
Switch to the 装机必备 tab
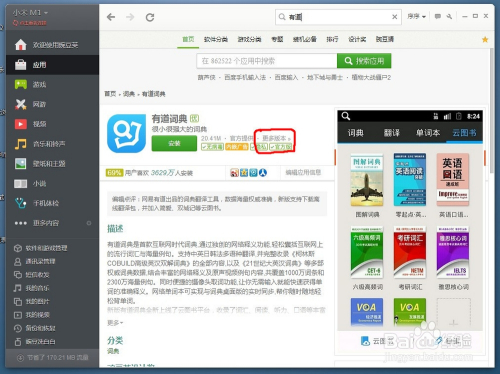click(x=305, y=39)
